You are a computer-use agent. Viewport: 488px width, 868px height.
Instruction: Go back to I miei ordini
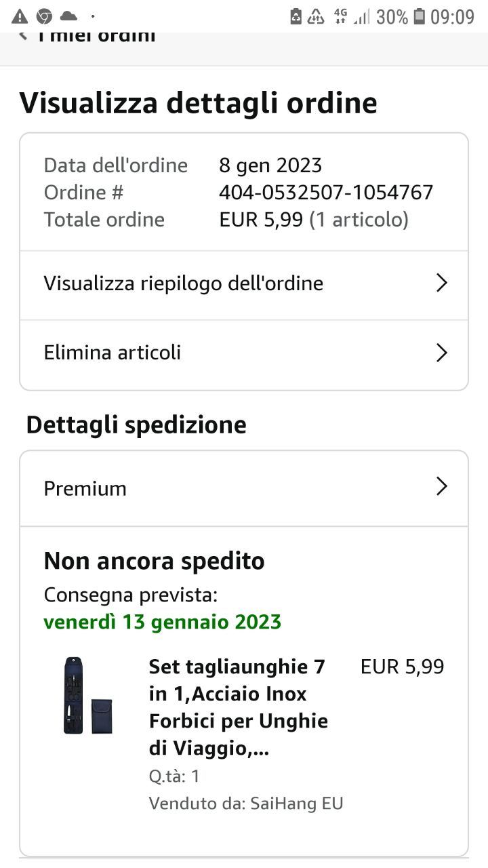coord(96,36)
